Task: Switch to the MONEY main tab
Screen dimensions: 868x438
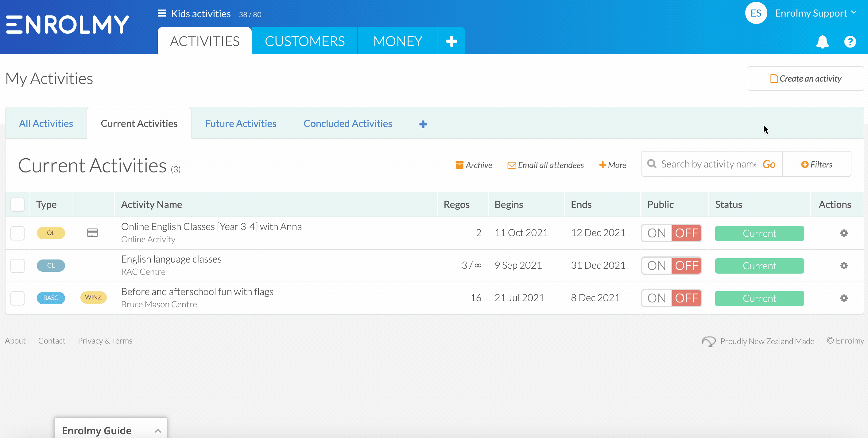Action: click(397, 41)
